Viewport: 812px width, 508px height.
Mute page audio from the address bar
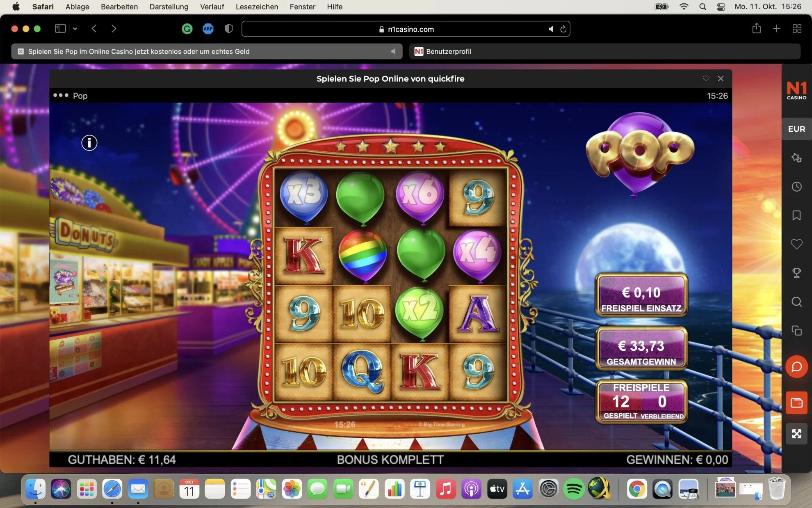coord(551,29)
